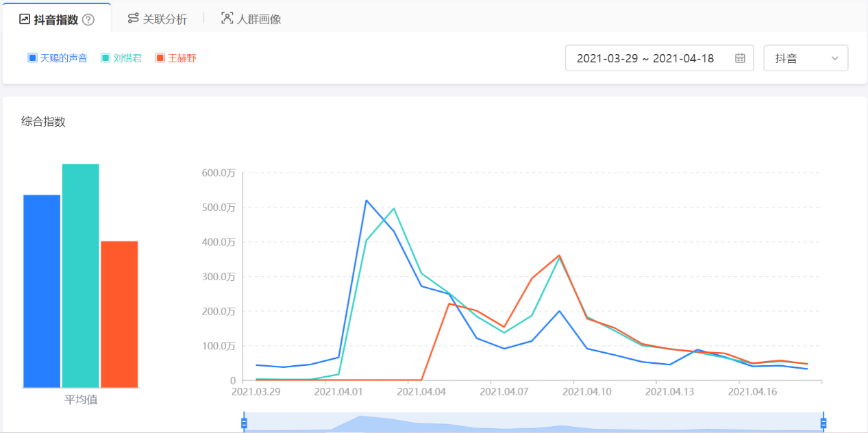
Task: Click the dropdown chevron arrow next to 抖音
Action: click(834, 58)
